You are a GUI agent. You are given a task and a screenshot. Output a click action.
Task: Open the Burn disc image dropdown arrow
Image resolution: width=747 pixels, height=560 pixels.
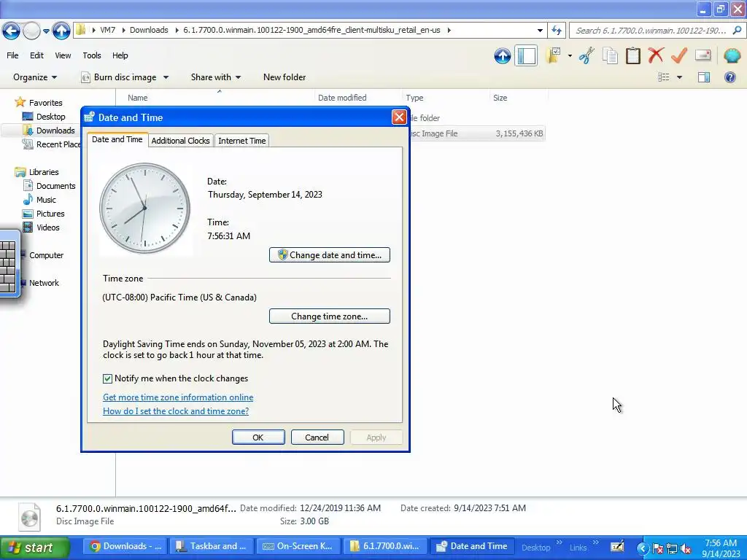pos(166,77)
